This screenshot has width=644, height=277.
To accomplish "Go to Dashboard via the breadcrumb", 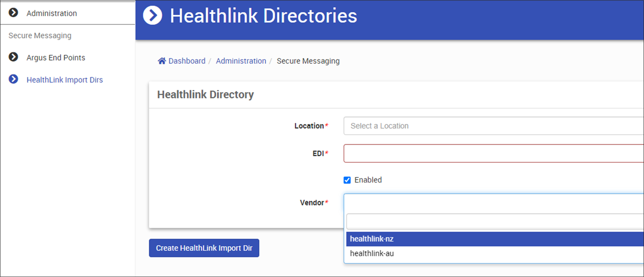I will pos(187,61).
